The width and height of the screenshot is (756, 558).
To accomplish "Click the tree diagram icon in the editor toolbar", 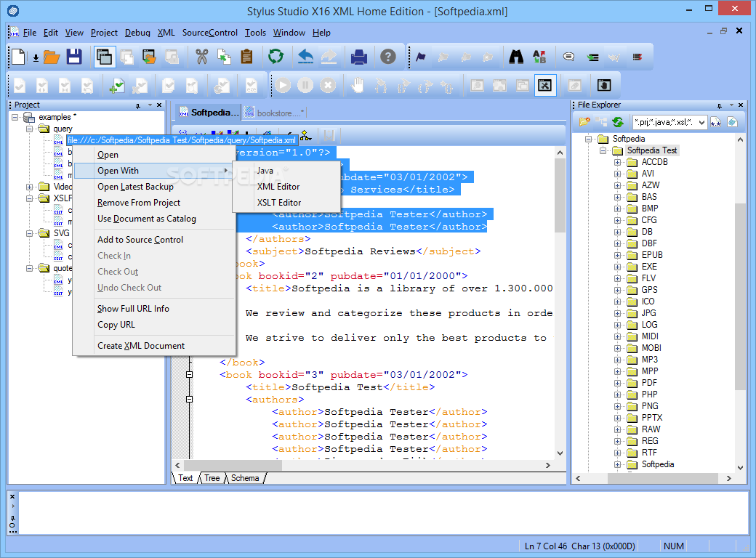I will [306, 135].
